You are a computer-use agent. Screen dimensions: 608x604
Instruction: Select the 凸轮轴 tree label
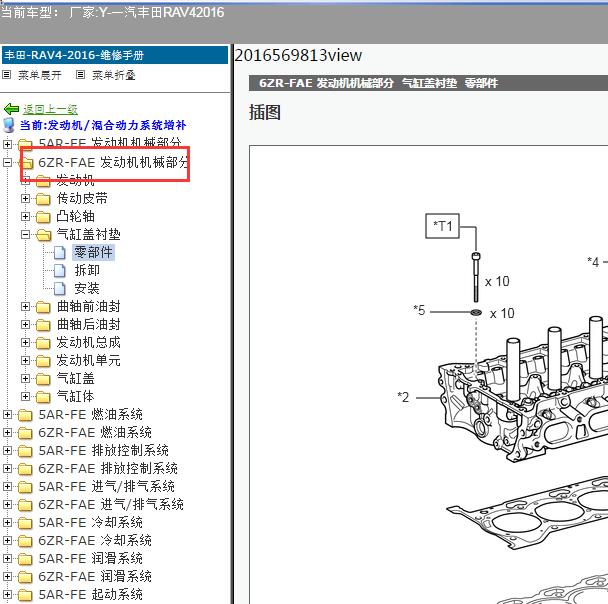[76, 216]
